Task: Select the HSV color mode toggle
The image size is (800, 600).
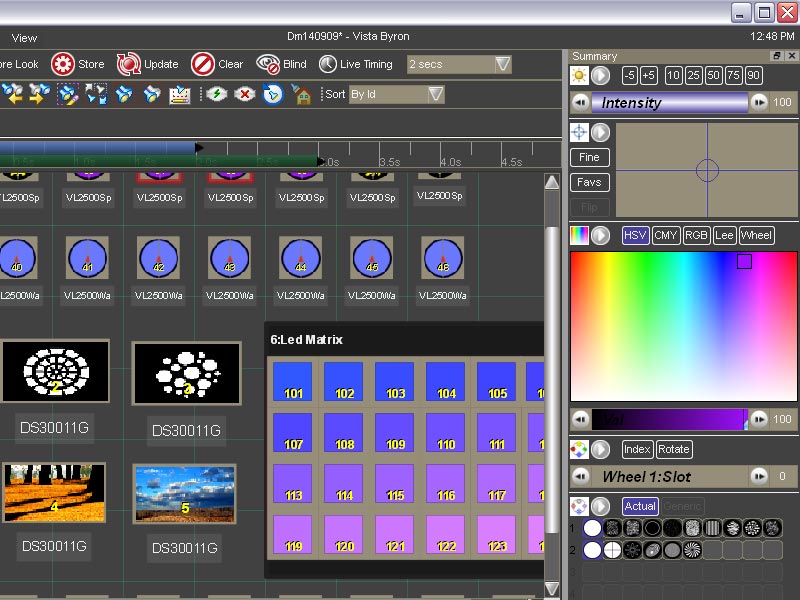Action: point(635,235)
